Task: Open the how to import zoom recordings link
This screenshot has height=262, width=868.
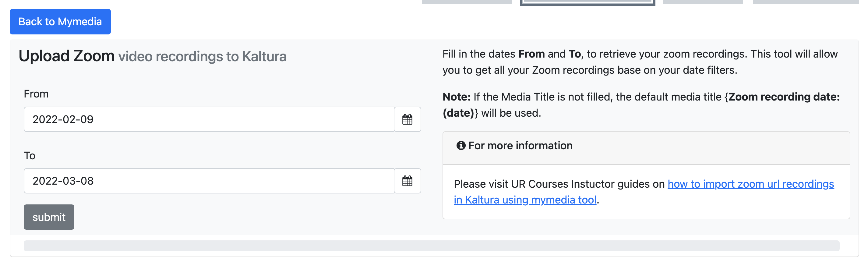Action: click(x=644, y=192)
